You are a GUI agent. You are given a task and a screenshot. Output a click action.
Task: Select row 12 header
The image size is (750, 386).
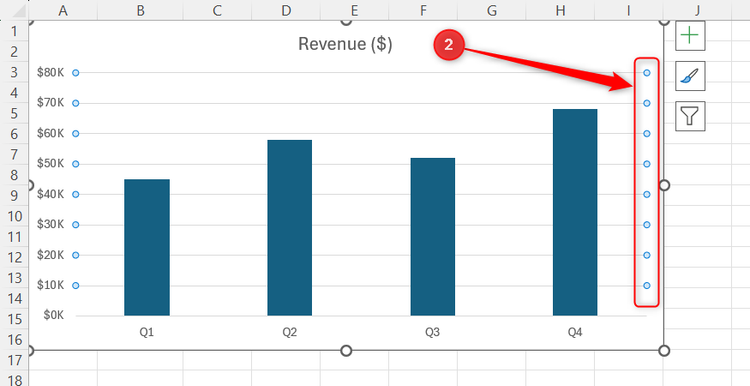[14, 257]
